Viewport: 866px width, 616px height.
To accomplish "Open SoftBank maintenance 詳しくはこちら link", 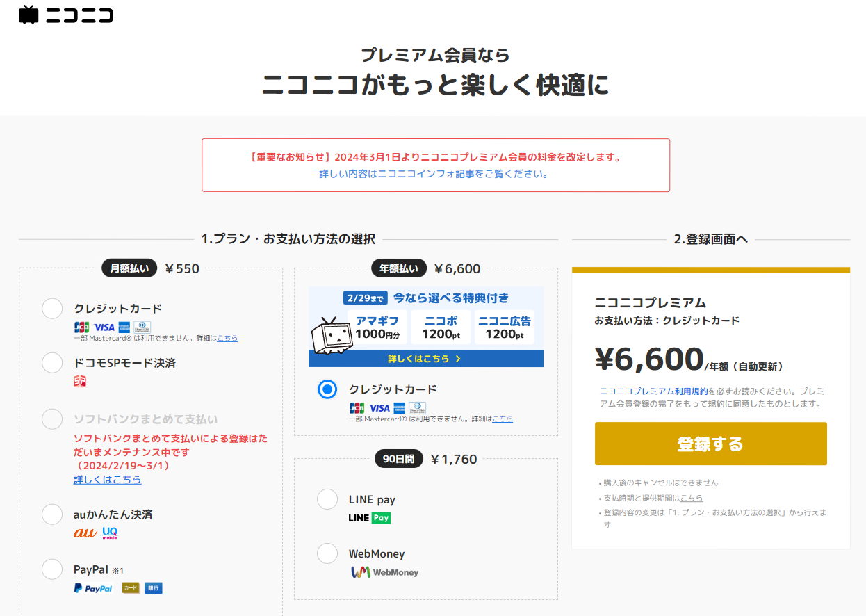I will 108,480.
